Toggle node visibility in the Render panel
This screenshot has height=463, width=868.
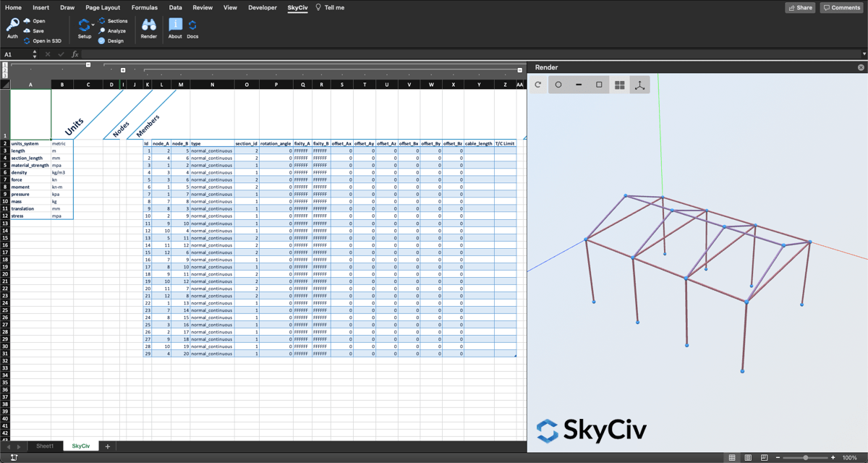tap(558, 85)
